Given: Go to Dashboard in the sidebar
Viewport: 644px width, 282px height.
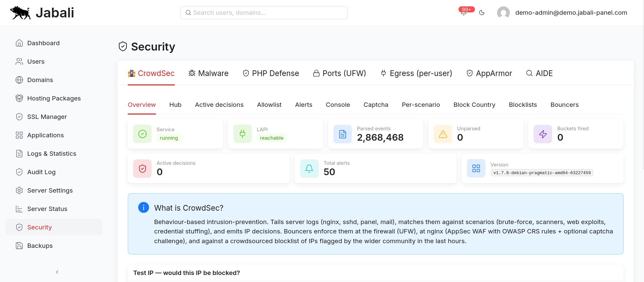Looking at the screenshot, I should tap(54, 43).
